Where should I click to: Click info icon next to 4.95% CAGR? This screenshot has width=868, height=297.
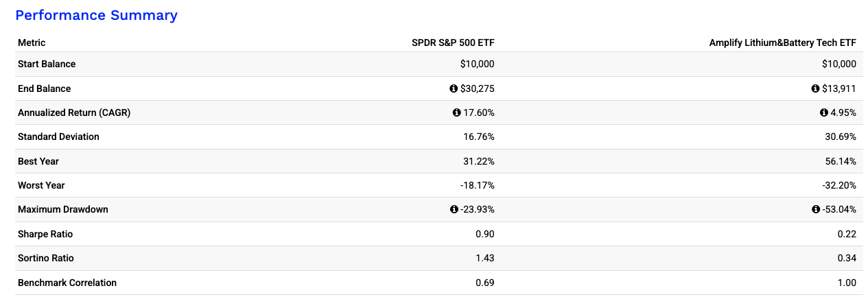click(823, 112)
